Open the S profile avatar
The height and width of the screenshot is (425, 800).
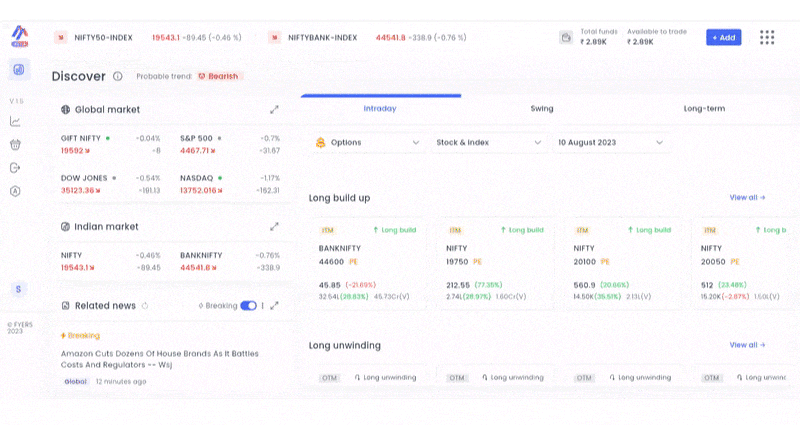click(x=18, y=289)
